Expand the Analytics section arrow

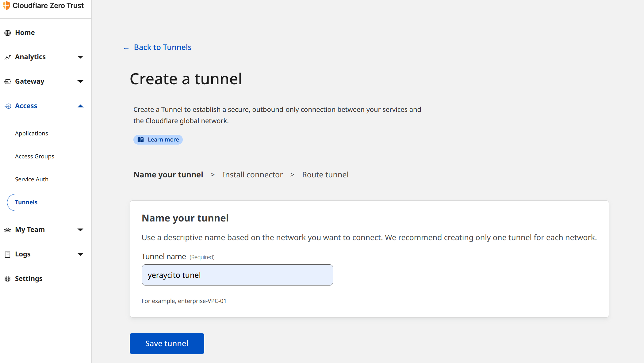[80, 57]
